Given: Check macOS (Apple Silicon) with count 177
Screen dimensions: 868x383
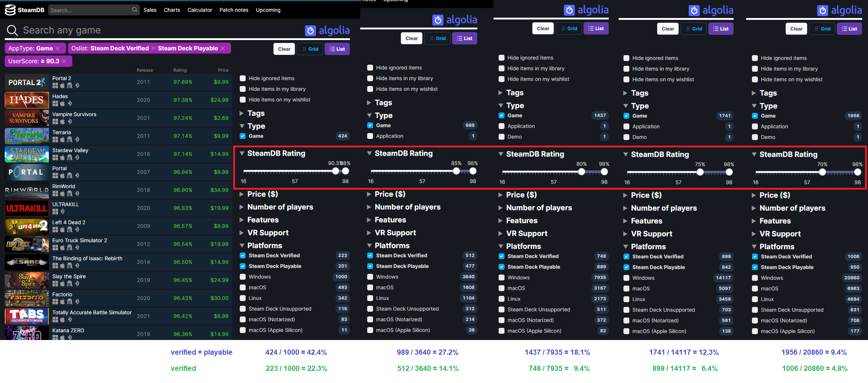Looking at the screenshot, I should 755,331.
